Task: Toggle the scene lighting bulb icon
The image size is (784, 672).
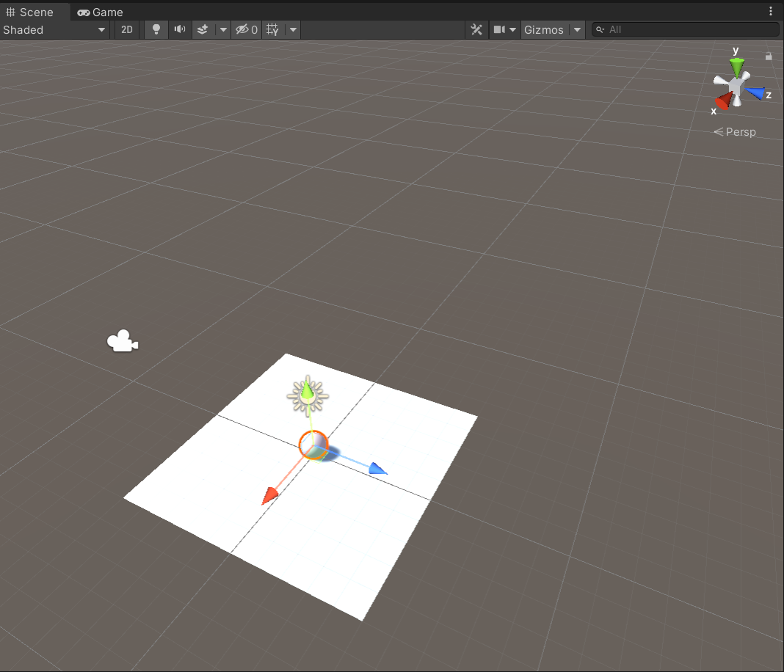Action: click(x=155, y=29)
